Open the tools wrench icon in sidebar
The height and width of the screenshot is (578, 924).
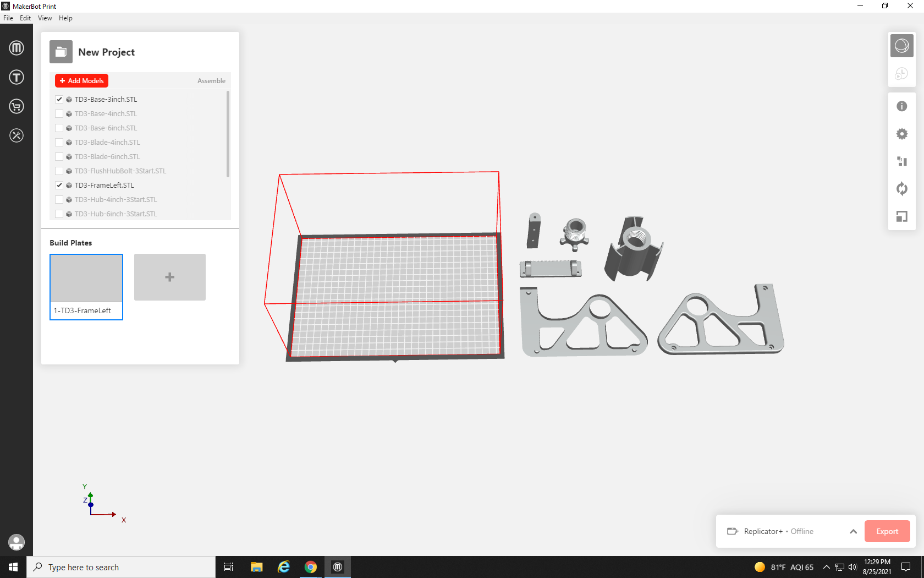click(x=16, y=135)
